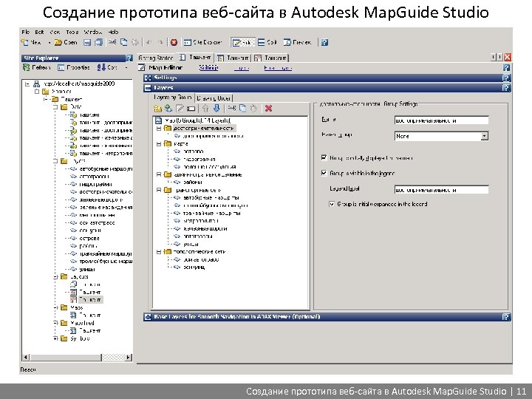Switch to Split view mode in toolbar

point(267,42)
